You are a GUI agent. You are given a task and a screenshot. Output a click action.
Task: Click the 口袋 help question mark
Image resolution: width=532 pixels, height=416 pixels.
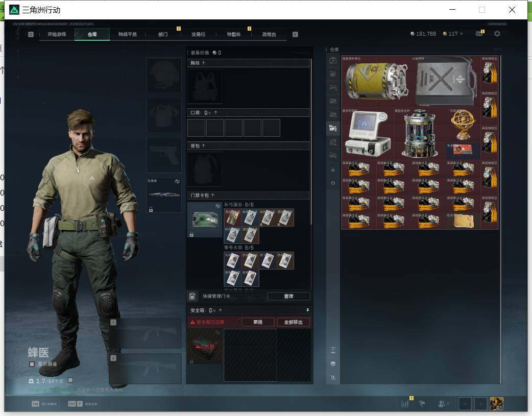(215, 113)
